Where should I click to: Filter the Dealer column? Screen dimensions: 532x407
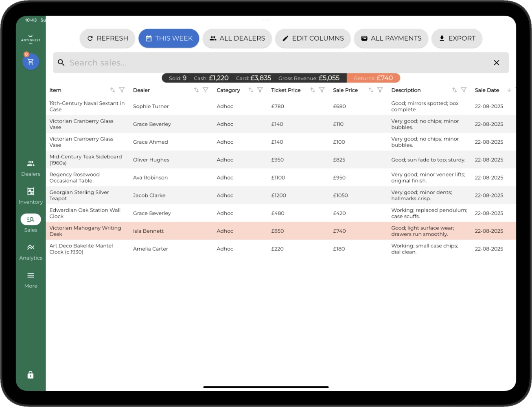206,90
